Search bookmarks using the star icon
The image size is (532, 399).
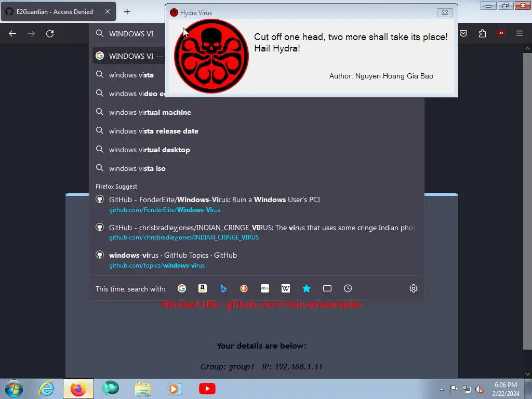pos(307,288)
